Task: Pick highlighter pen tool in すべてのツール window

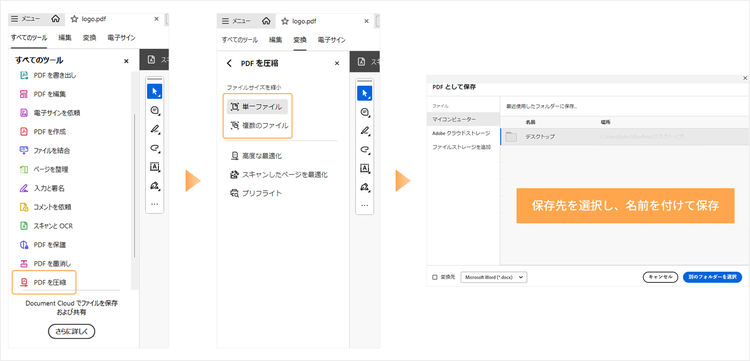Action: pyautogui.click(x=154, y=129)
